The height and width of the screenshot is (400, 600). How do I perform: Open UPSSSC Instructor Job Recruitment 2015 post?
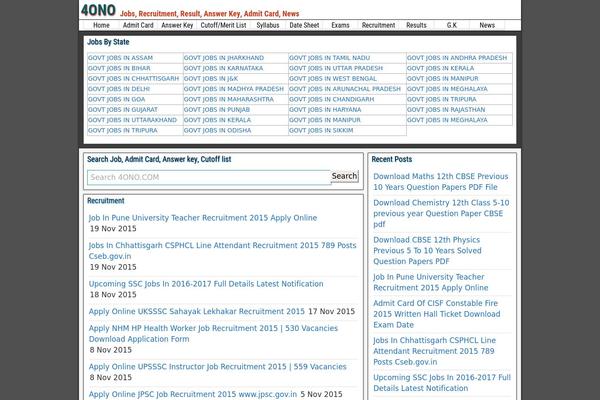point(217,367)
